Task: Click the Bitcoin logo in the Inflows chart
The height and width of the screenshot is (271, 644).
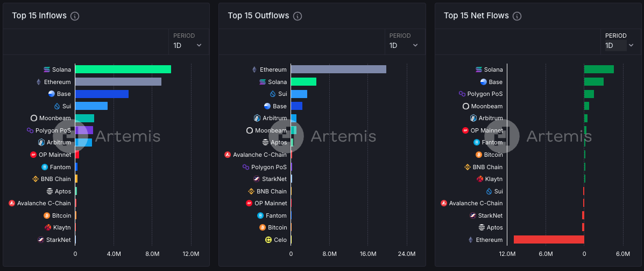Action: pos(47,216)
